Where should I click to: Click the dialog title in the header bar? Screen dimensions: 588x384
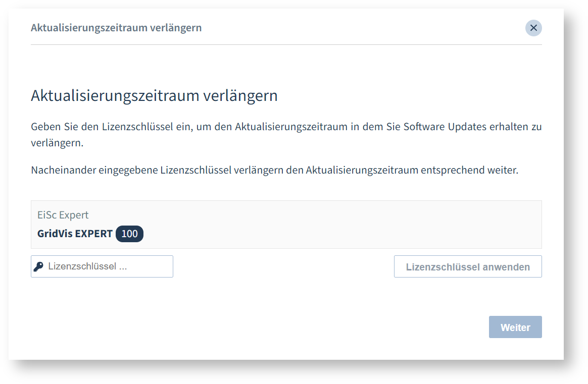coord(116,28)
